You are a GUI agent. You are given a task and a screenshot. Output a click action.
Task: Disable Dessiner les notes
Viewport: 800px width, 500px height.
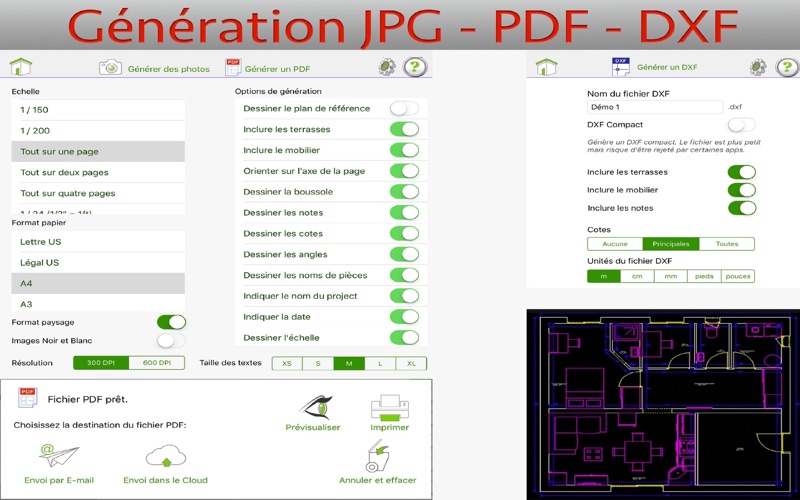[x=404, y=213]
